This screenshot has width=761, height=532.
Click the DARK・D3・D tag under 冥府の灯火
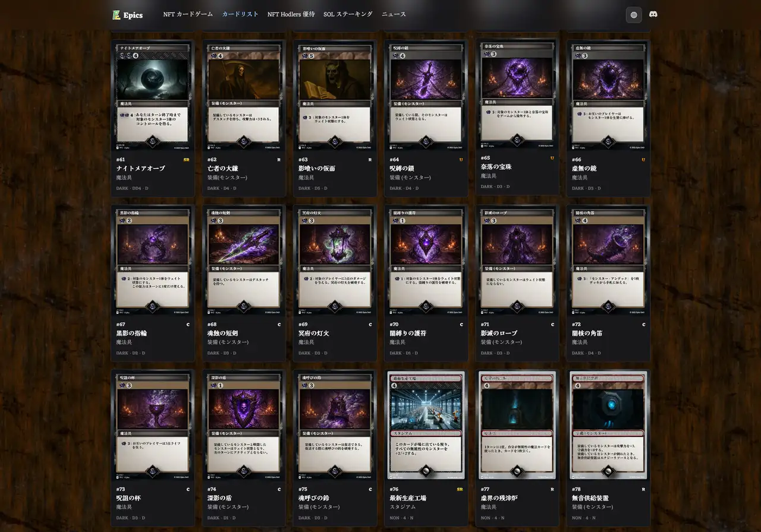[313, 352]
